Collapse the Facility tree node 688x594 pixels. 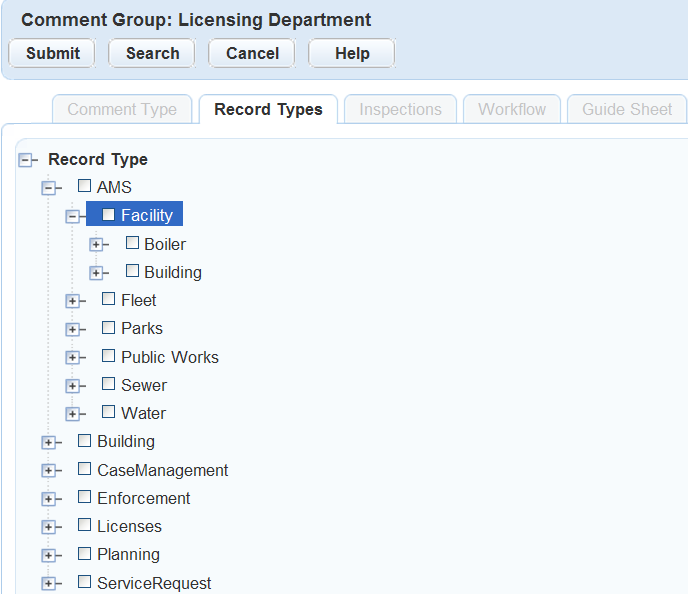[73, 216]
